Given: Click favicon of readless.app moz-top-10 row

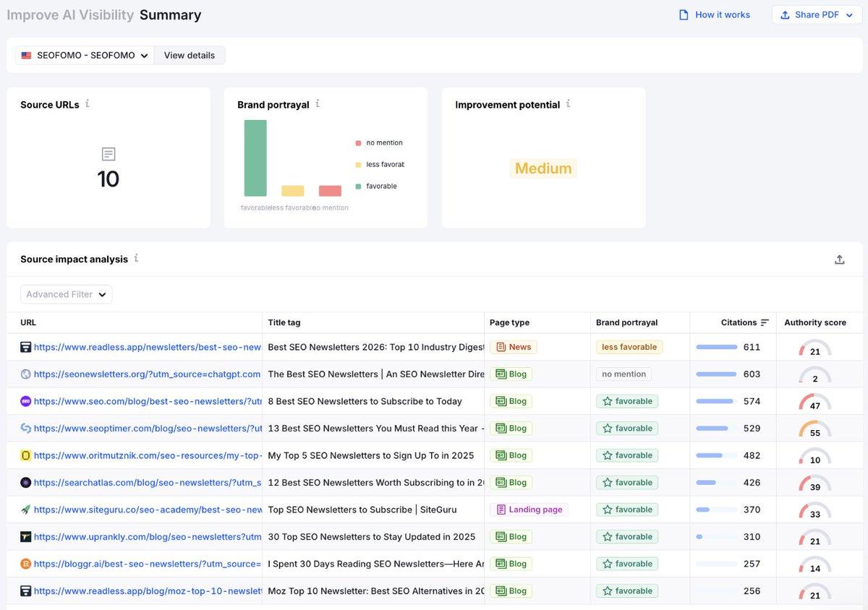Looking at the screenshot, I should (25, 590).
